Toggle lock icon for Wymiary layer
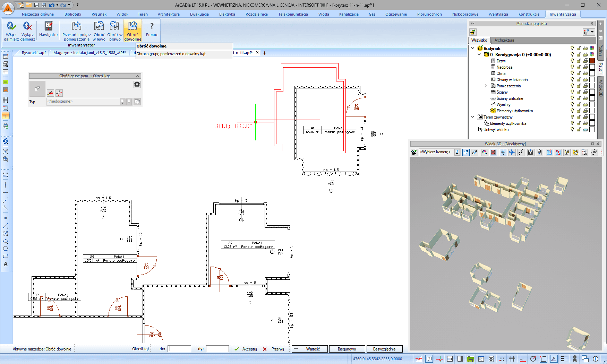This screenshot has height=364, width=607. 579,104
